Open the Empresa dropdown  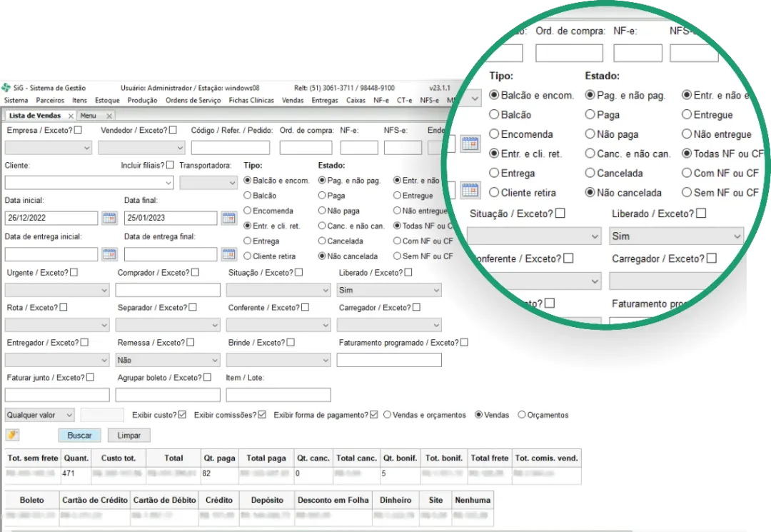[49, 148]
